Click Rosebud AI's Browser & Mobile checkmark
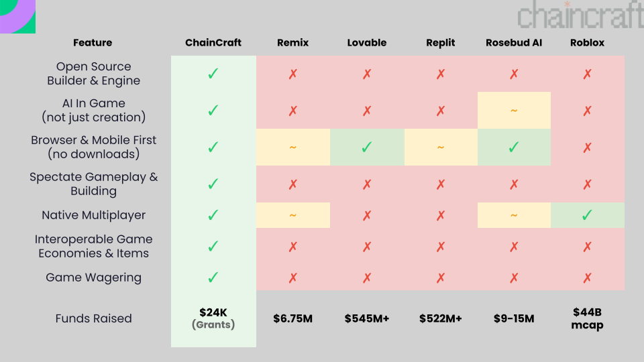The height and width of the screenshot is (362, 644). [x=514, y=147]
